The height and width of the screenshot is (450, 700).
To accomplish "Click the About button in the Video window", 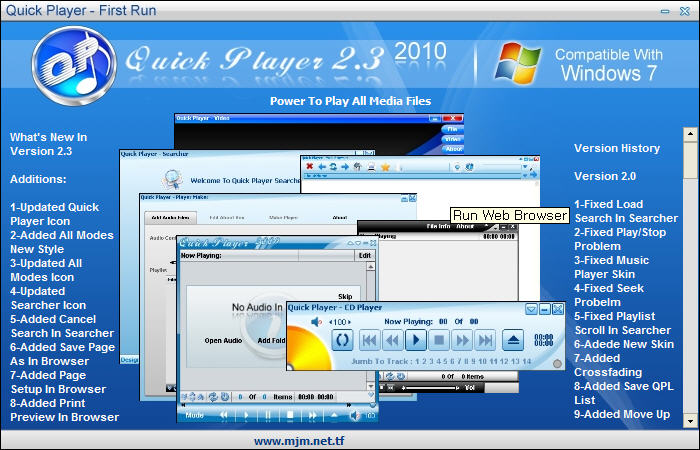I will [454, 149].
